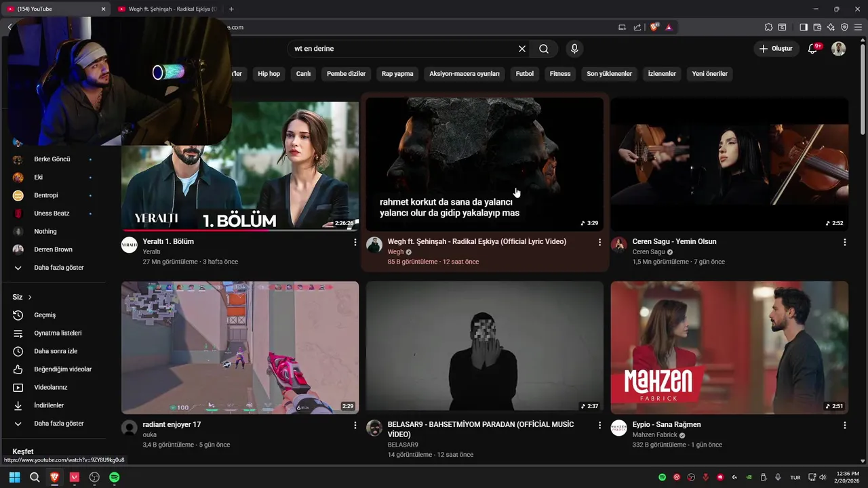
Task: Open options for Ceren Sagu Yemin Olsun
Action: [844, 242]
